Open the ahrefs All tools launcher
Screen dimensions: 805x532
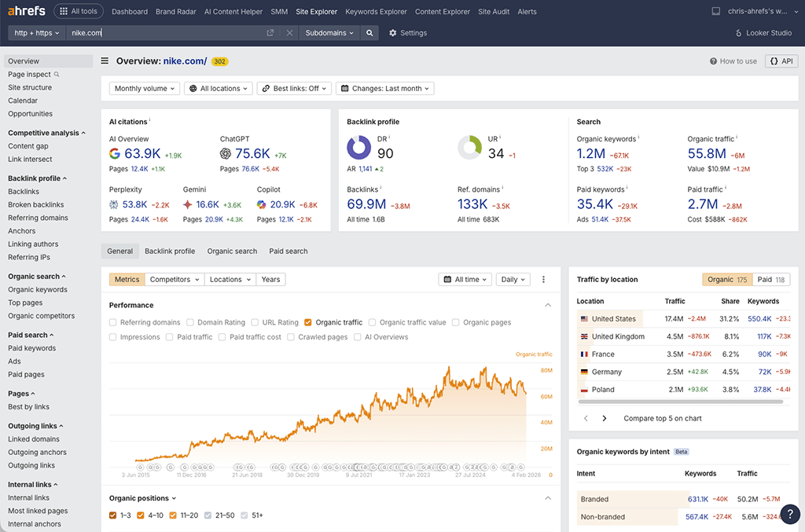pos(78,11)
